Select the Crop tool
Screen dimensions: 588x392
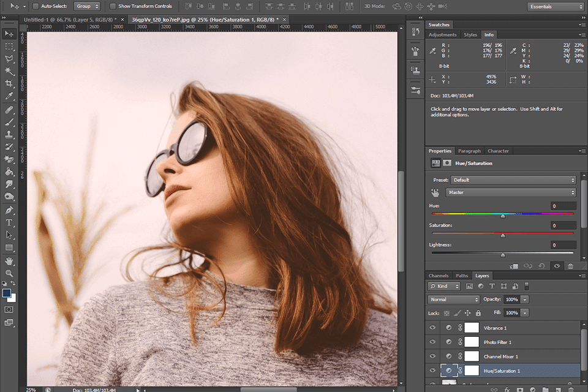click(x=9, y=83)
